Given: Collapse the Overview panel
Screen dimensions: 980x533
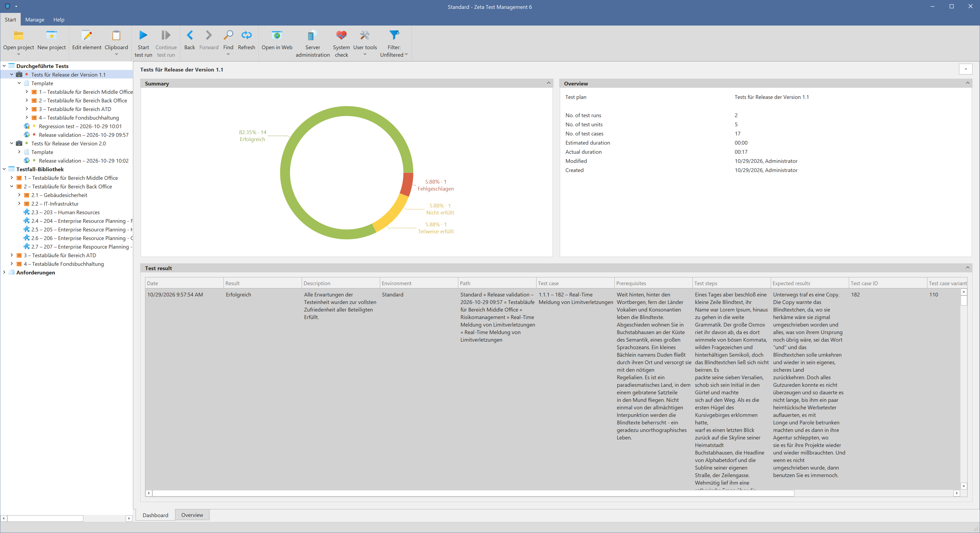Looking at the screenshot, I should pos(967,83).
